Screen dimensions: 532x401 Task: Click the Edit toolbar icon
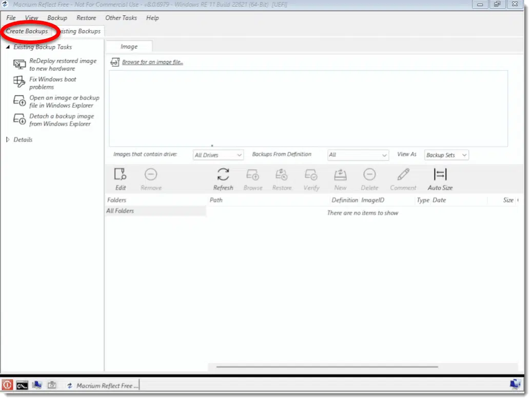120,174
